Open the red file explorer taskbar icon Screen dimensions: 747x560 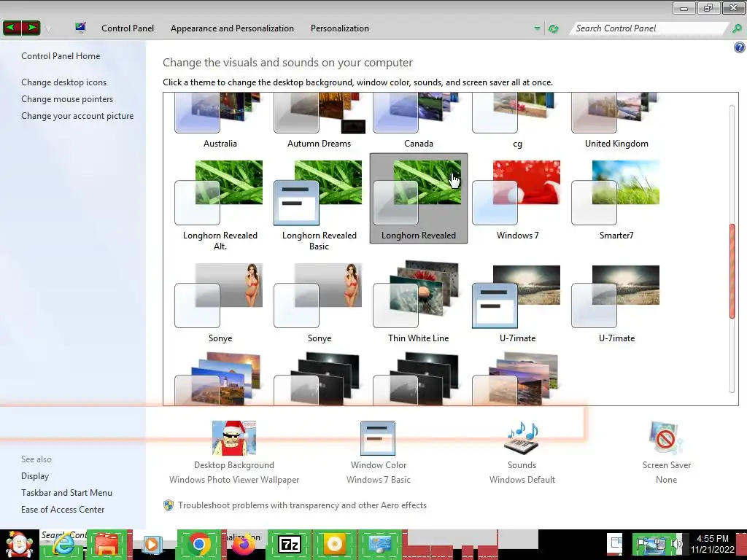point(107,545)
